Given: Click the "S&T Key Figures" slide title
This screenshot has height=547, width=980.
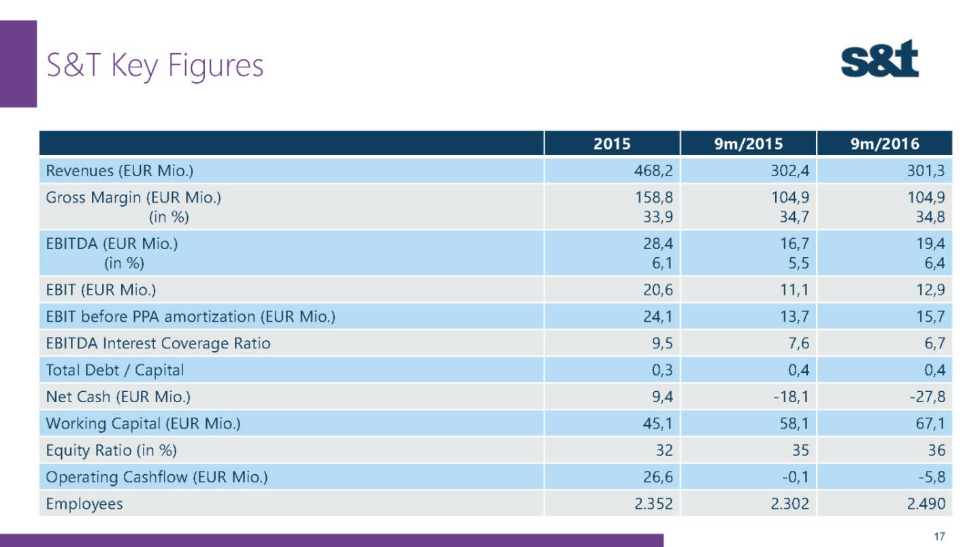Looking at the screenshot, I should coord(154,67).
